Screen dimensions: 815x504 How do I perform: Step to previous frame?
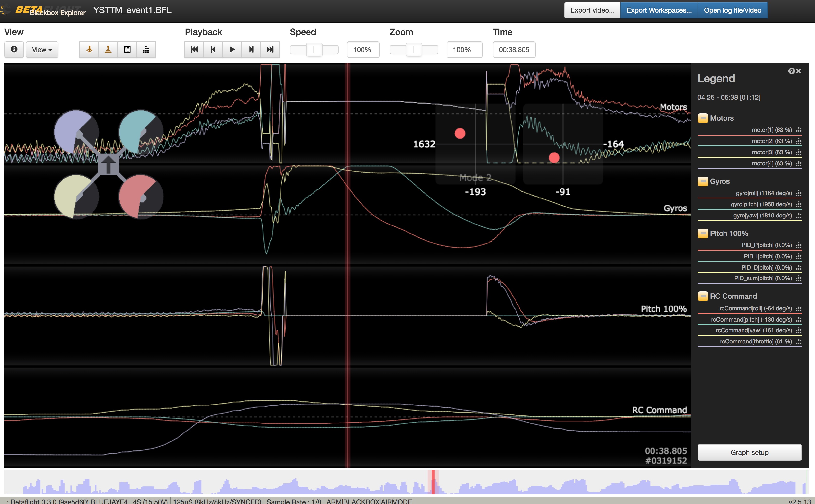click(213, 49)
